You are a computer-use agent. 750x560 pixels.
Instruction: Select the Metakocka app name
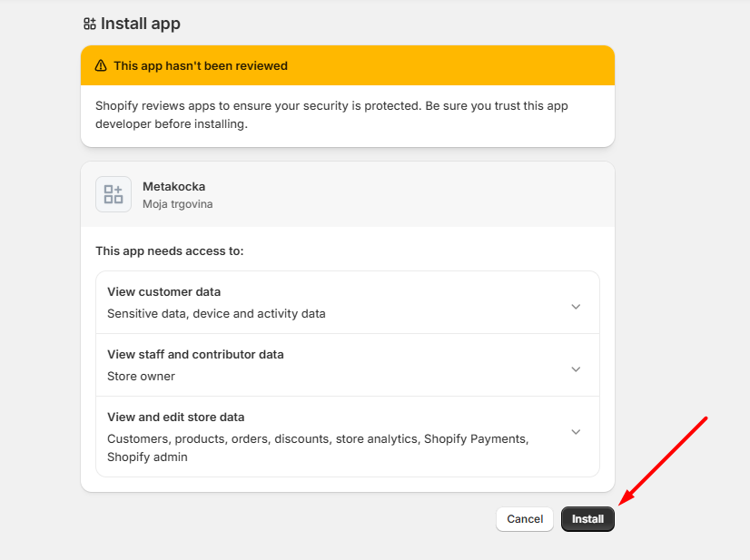pyautogui.click(x=173, y=186)
